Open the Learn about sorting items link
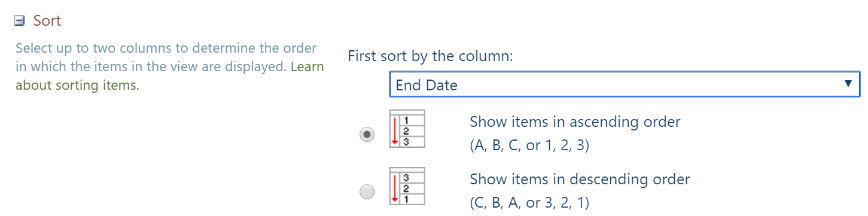The image size is (868, 216). (170, 76)
